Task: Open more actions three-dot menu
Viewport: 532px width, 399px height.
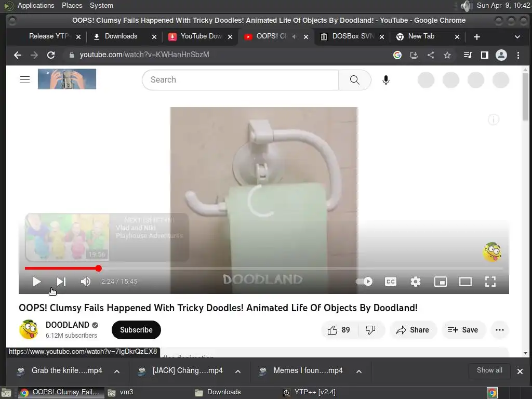Action: (499, 330)
